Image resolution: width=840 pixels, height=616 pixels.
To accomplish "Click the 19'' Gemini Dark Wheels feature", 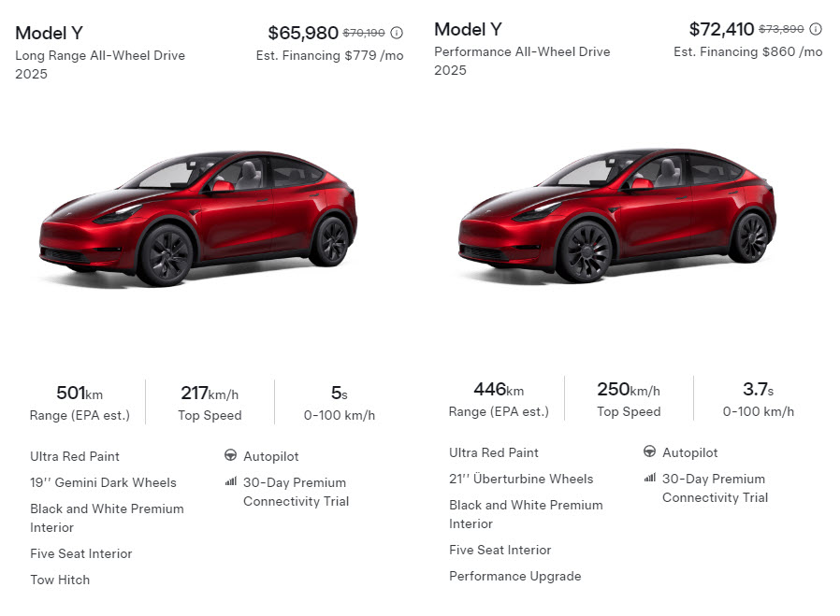I will tap(103, 482).
